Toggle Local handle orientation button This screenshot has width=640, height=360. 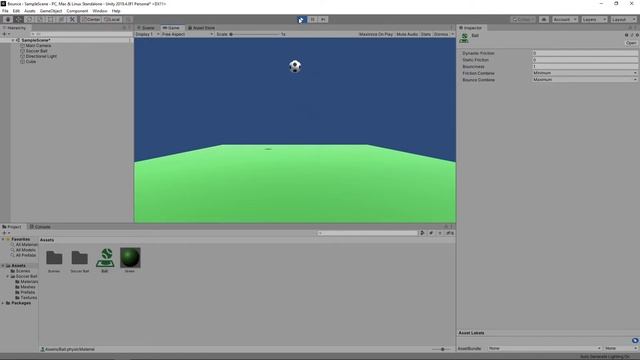coord(112,19)
